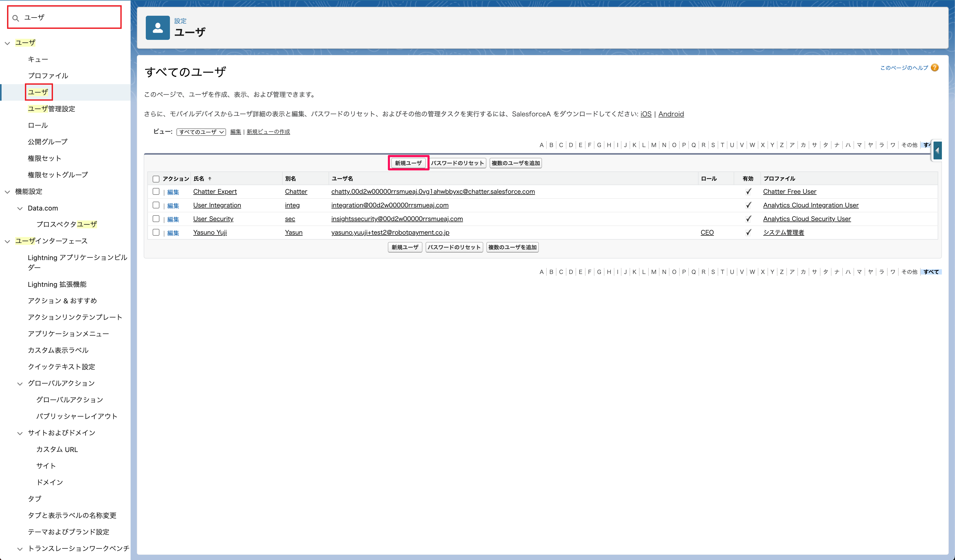
Task: Collapse the グローバルアクション group
Action: 20,384
